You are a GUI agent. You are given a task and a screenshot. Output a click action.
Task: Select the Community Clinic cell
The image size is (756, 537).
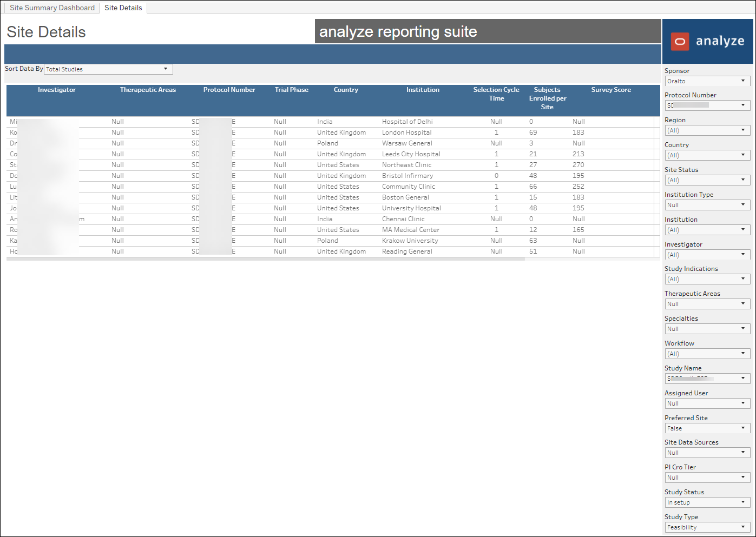click(409, 187)
